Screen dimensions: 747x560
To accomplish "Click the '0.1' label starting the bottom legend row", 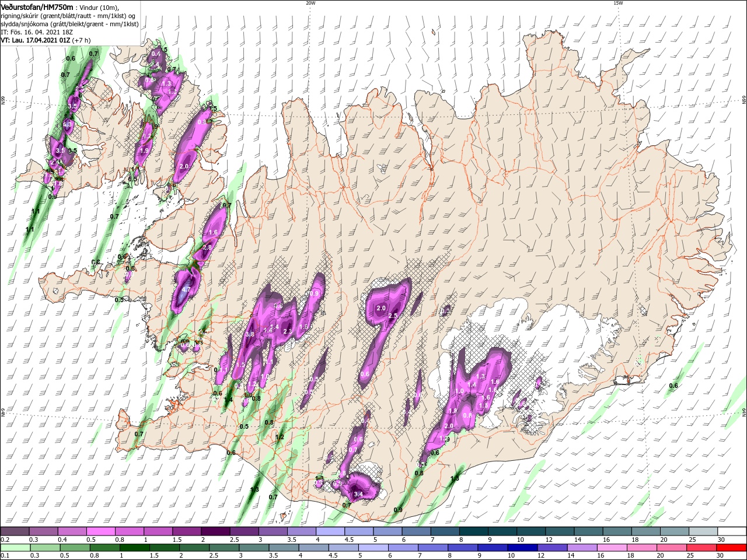I will tap(5, 555).
